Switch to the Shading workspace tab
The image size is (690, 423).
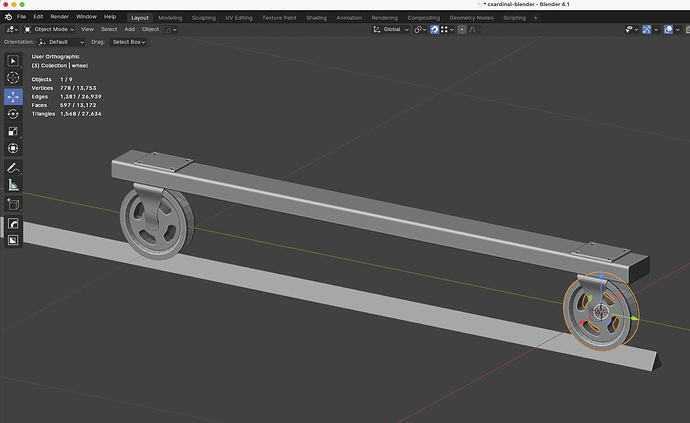(x=316, y=18)
